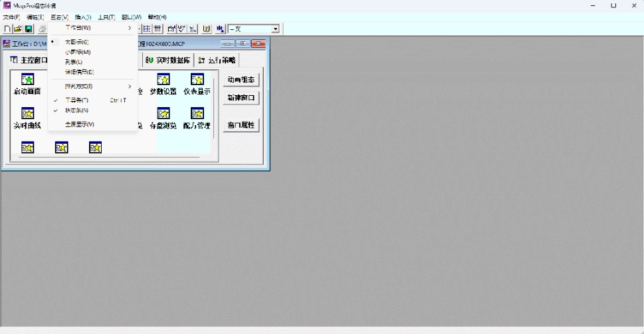Select the 参数设置 window icon
Image resolution: width=644 pixels, height=334 pixels.
pyautogui.click(x=163, y=79)
